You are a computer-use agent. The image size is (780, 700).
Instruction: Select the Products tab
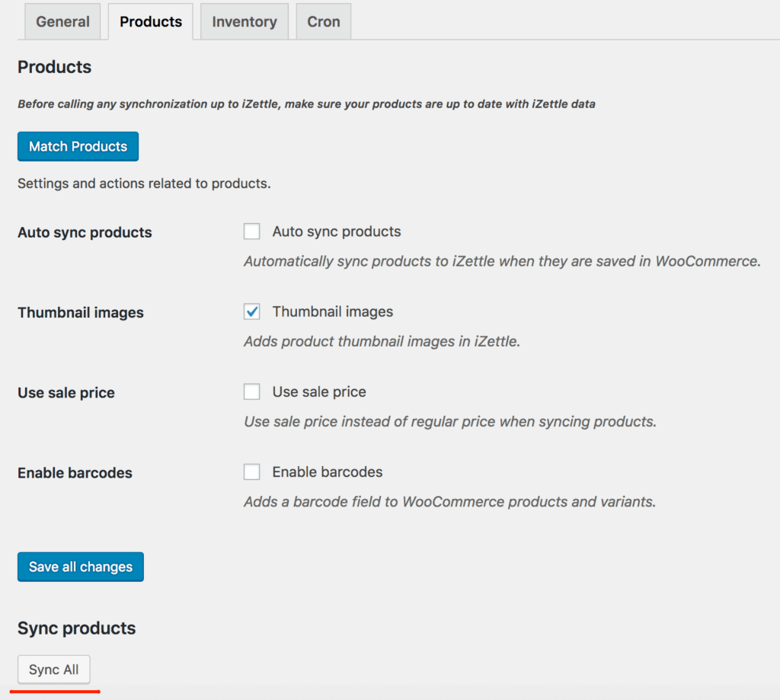151,21
